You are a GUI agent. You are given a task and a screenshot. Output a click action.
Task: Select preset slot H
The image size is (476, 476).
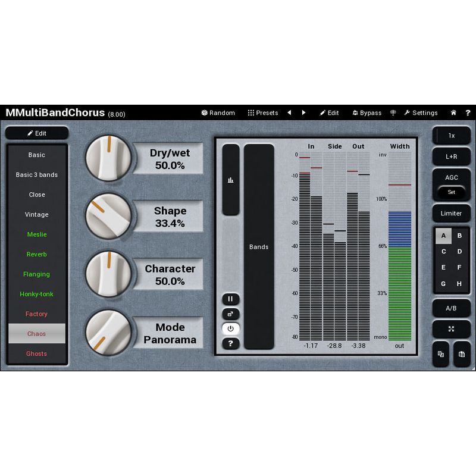pos(459,284)
